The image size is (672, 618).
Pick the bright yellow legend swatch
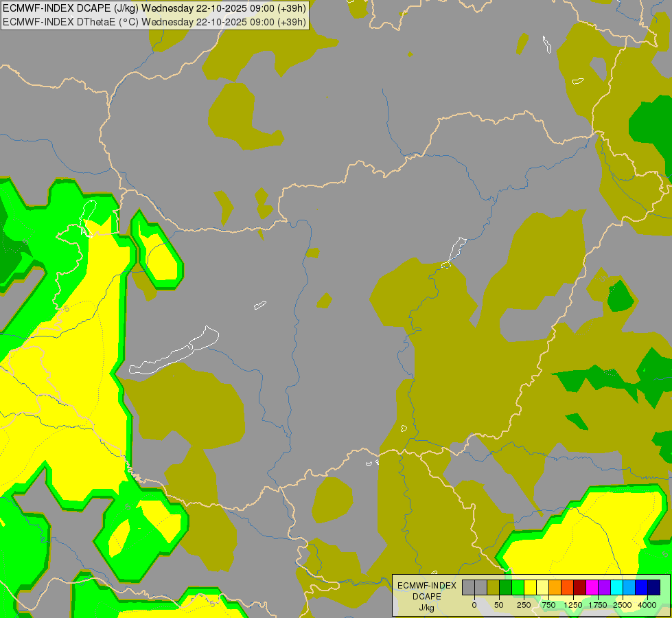coord(530,588)
